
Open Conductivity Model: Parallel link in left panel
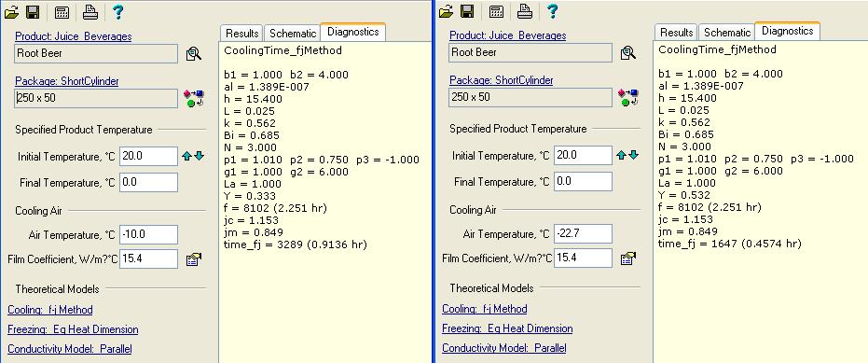[70, 349]
